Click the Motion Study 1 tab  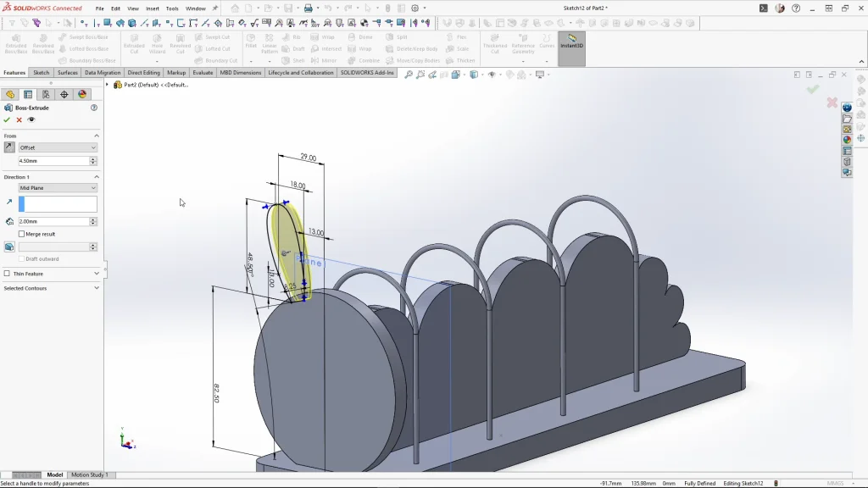tap(89, 475)
